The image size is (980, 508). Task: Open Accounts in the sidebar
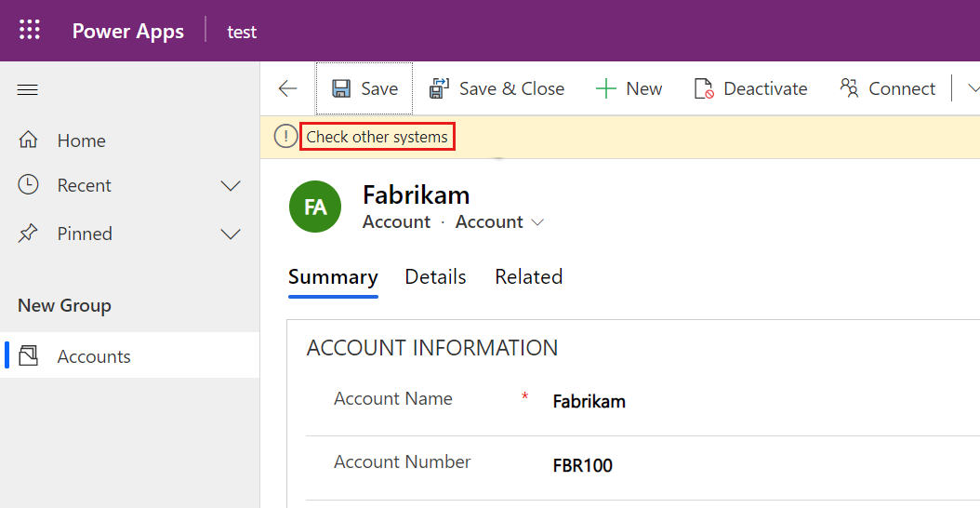(93, 356)
